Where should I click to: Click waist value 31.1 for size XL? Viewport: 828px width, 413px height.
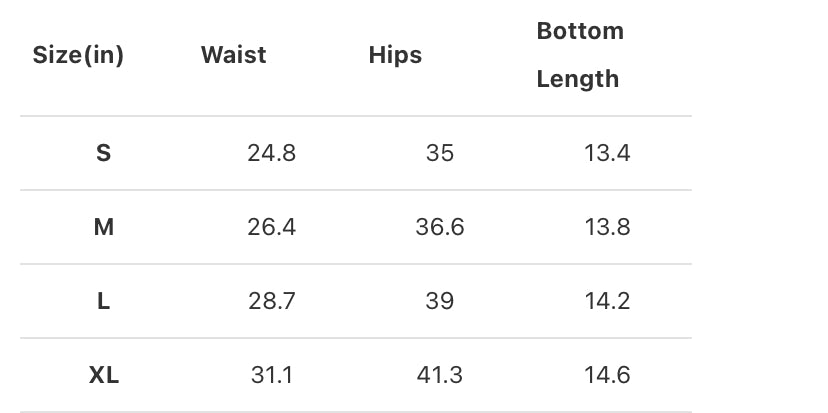click(271, 375)
